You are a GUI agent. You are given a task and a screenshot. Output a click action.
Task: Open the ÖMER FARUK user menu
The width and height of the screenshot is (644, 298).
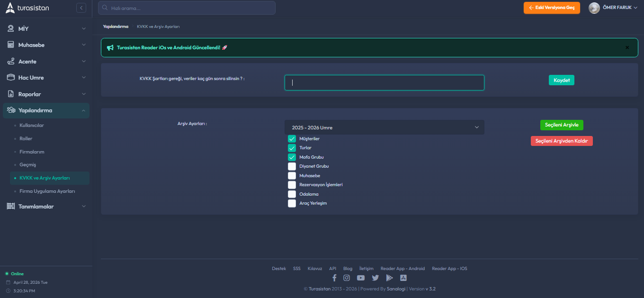[613, 8]
